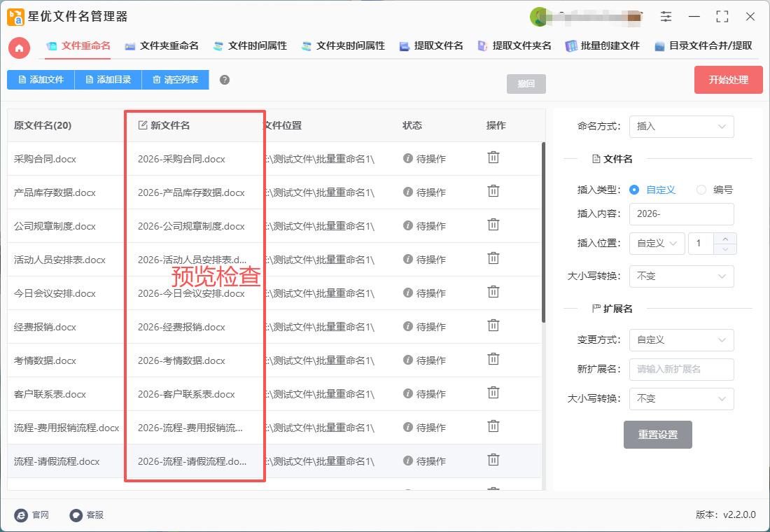Image resolution: width=770 pixels, height=532 pixels.
Task: Delete the 公司规章制度.docx row
Action: tap(493, 225)
